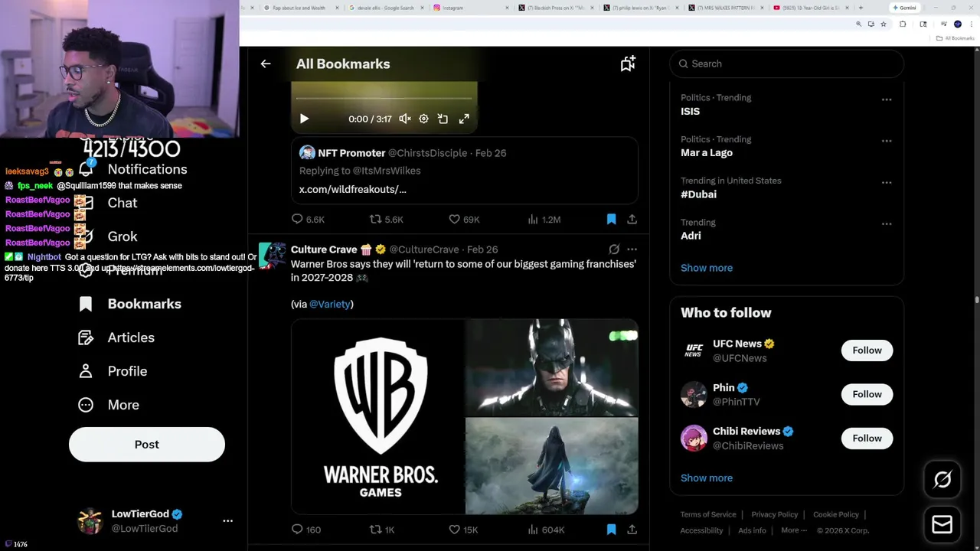The width and height of the screenshot is (980, 551).
Task: Expand the More footer dropdown
Action: pyautogui.click(x=793, y=530)
